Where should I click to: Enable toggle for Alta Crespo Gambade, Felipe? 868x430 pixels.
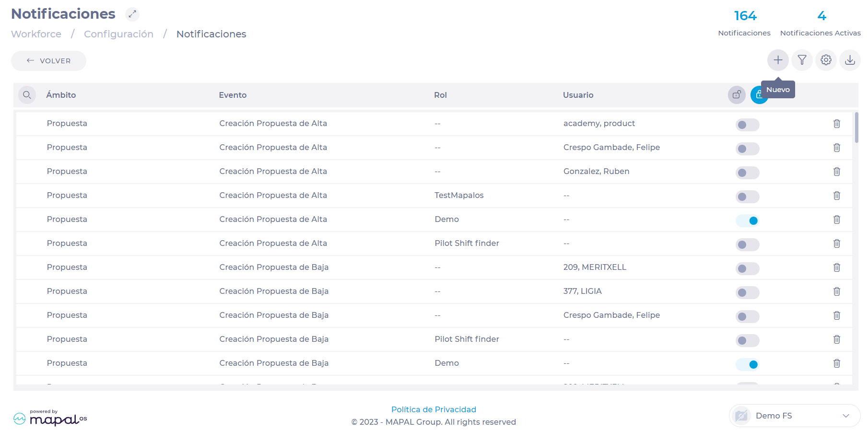coord(748,149)
